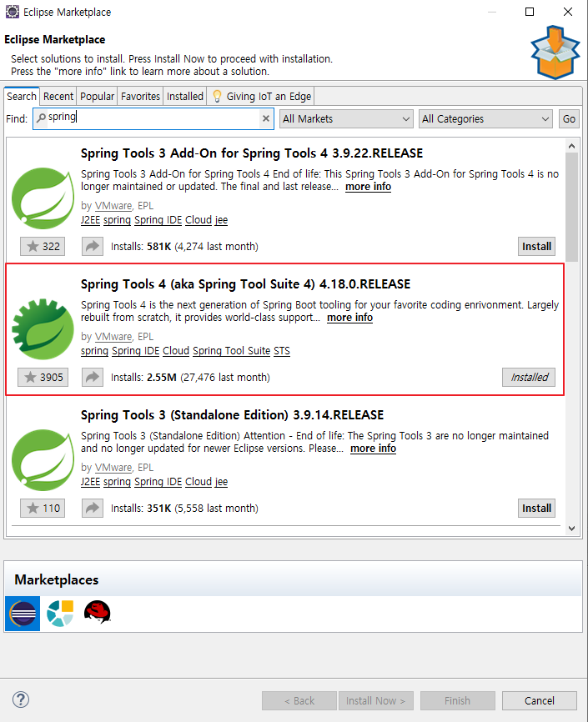The width and height of the screenshot is (588, 722).
Task: Select the Eclipse marketplace icon
Action: pos(23,614)
